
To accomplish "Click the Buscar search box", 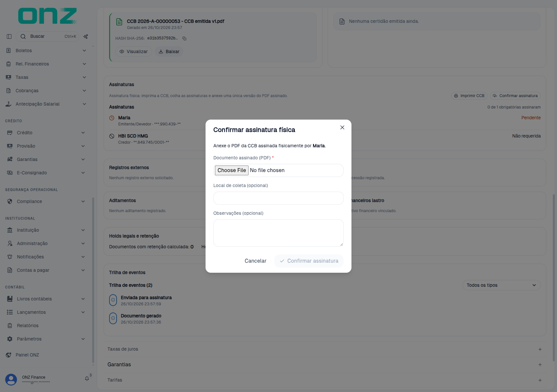I will click(48, 36).
